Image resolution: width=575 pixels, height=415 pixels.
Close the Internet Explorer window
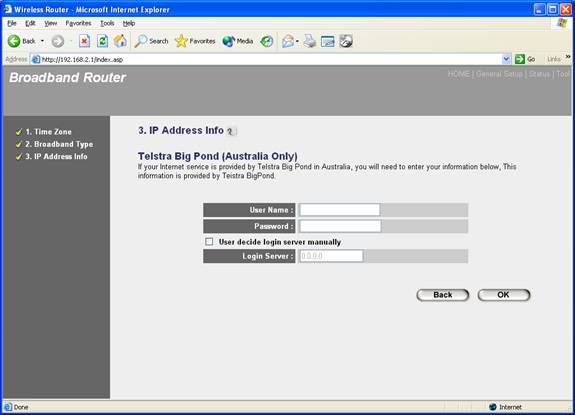coord(566,9)
